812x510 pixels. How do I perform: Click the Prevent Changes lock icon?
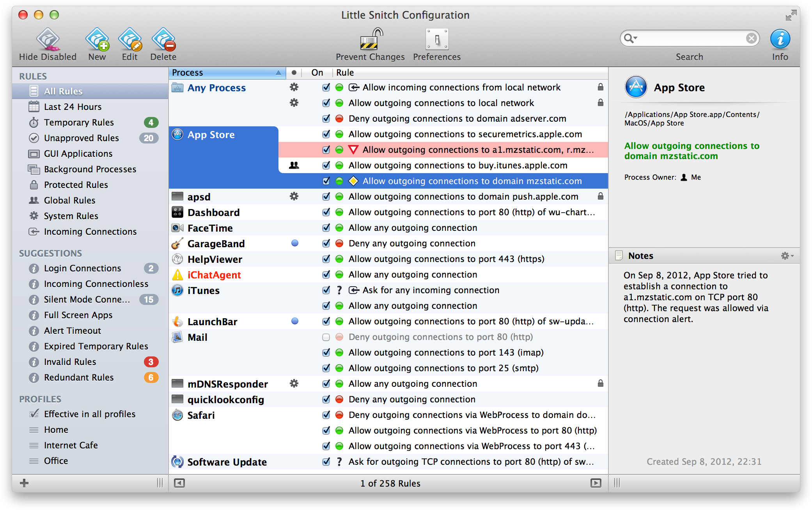point(371,39)
